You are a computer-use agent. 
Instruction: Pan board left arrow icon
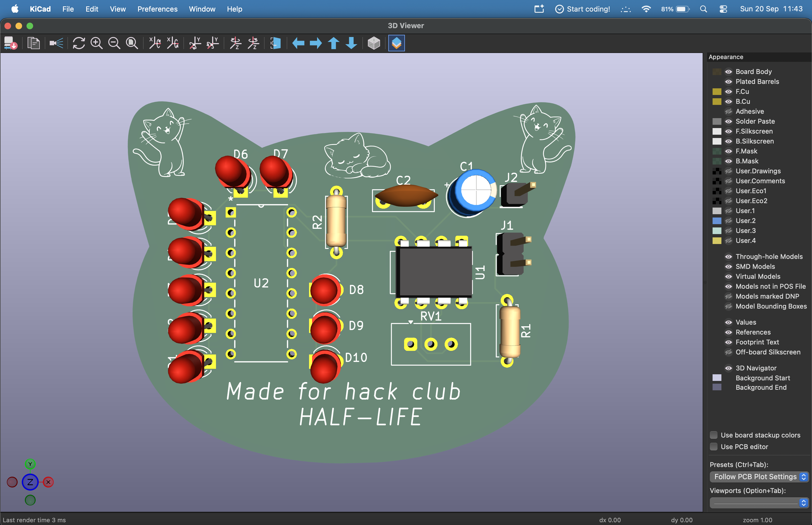click(298, 43)
